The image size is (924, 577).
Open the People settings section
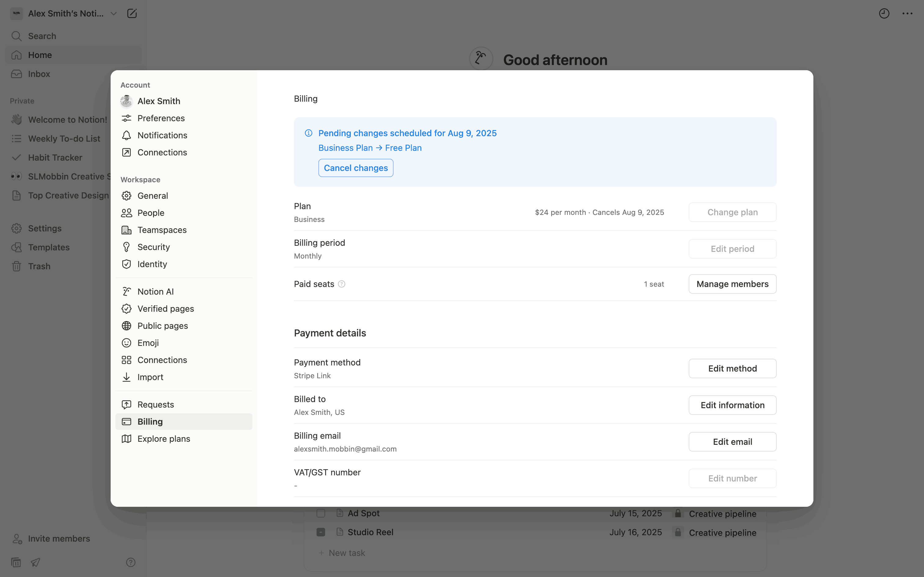(x=150, y=212)
